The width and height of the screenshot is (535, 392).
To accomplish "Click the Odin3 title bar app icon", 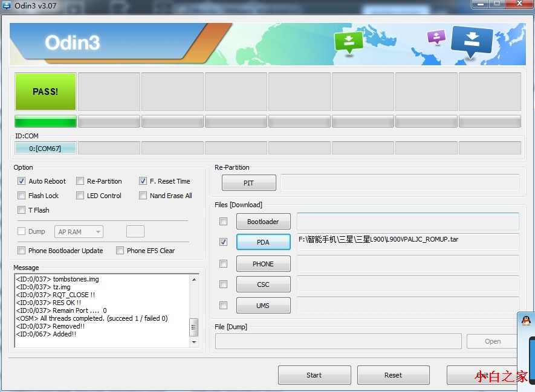I will point(6,5).
